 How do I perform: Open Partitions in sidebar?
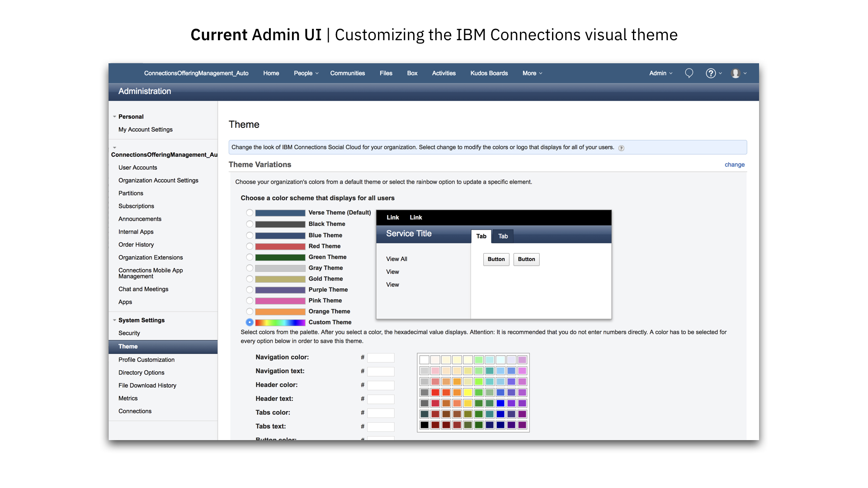tap(131, 193)
